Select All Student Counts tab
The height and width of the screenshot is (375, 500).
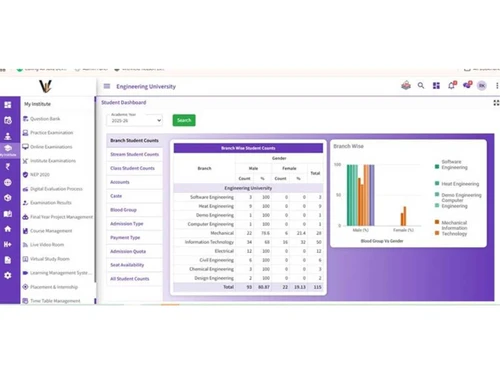[x=134, y=279]
